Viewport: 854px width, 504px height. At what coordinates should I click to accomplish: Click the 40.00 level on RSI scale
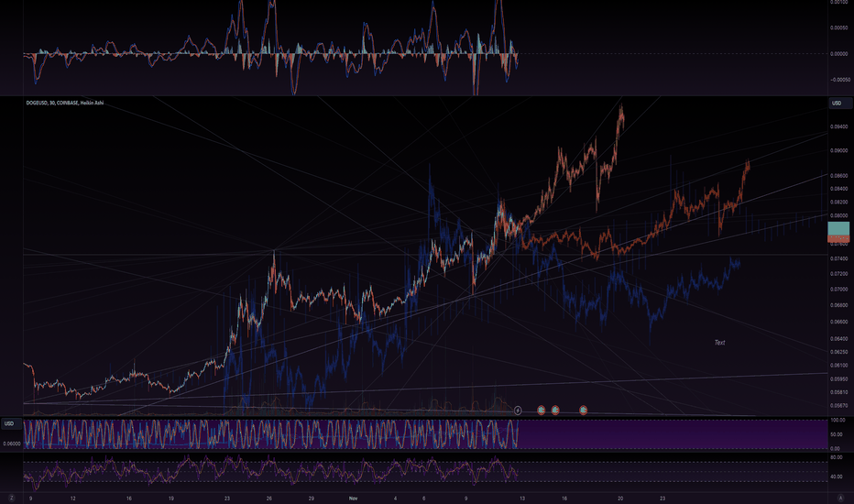click(837, 477)
